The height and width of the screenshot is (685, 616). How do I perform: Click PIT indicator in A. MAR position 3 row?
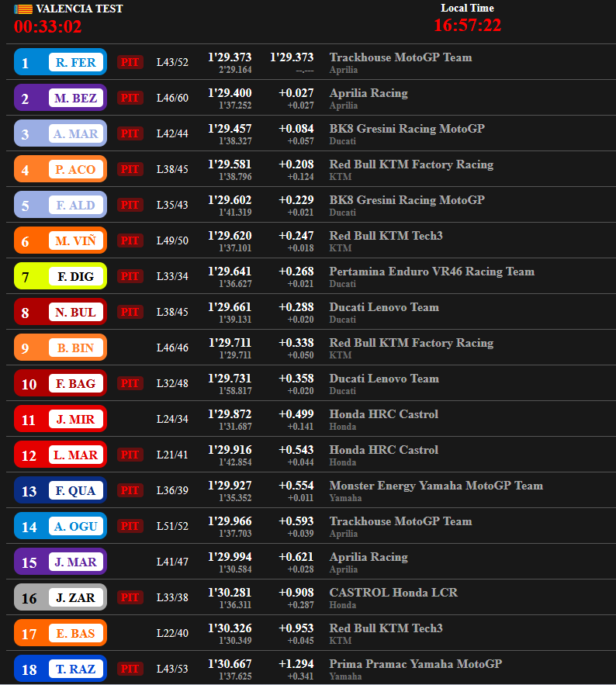click(x=130, y=133)
